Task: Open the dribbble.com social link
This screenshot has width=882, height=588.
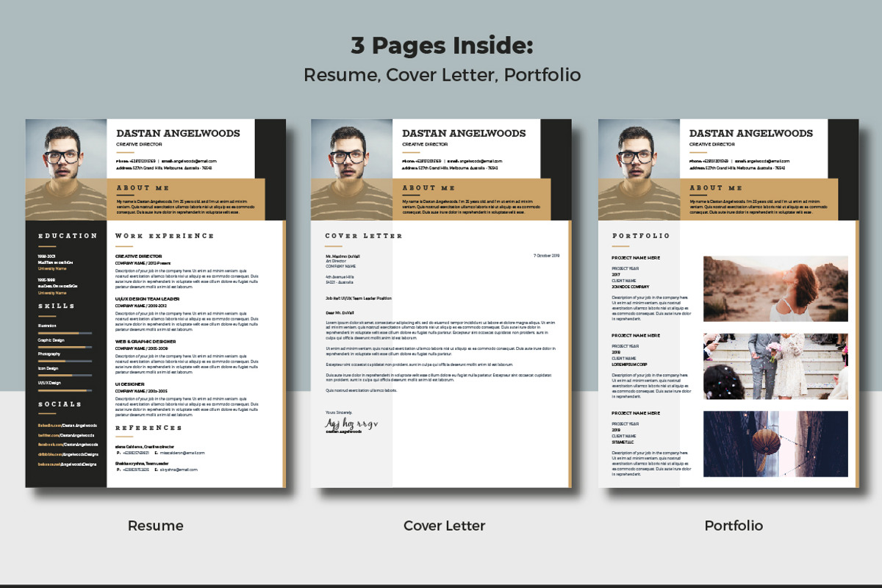Action: pyautogui.click(x=68, y=454)
